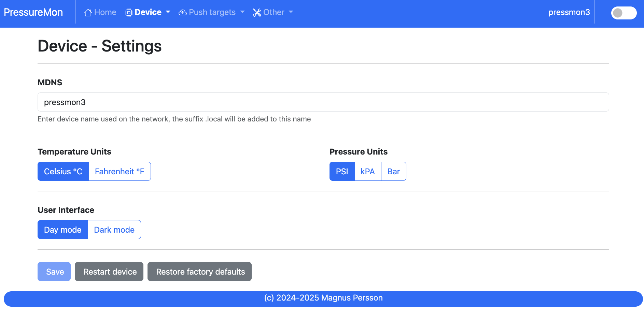The image size is (644, 321).
Task: Click the PressureMon brand link
Action: [x=33, y=12]
